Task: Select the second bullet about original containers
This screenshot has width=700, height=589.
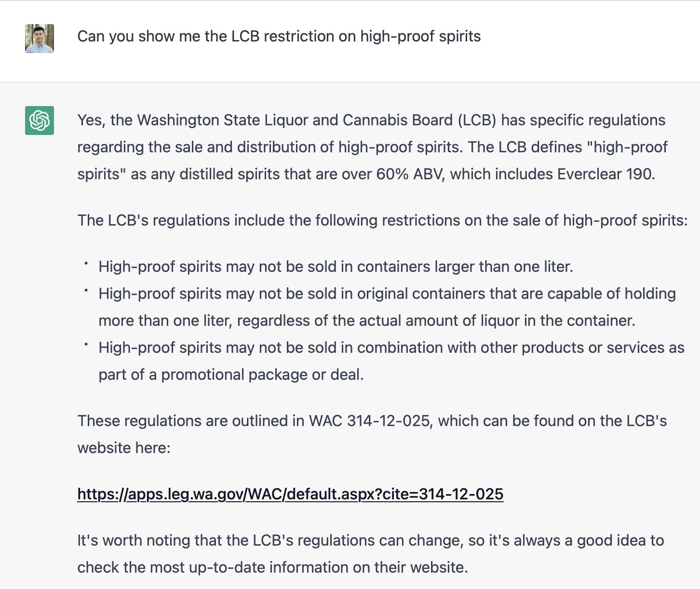Action: pos(386,307)
